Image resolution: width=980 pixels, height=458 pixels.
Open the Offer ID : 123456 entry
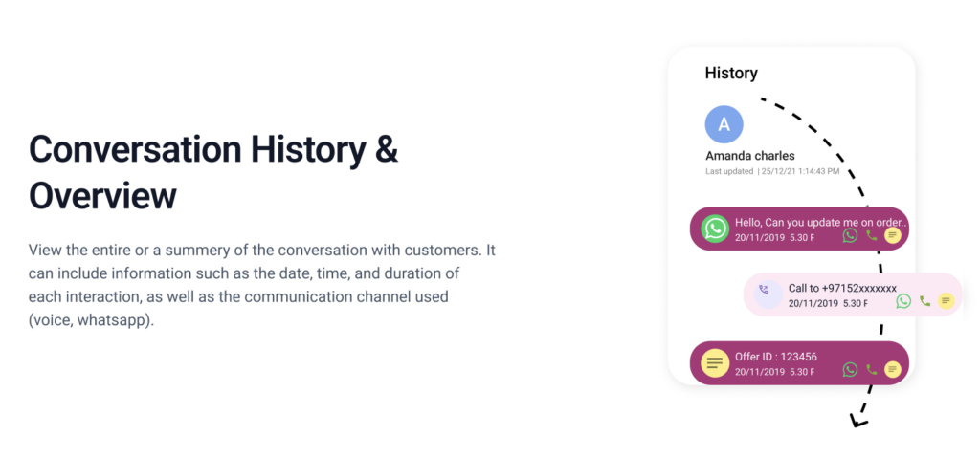(799, 363)
